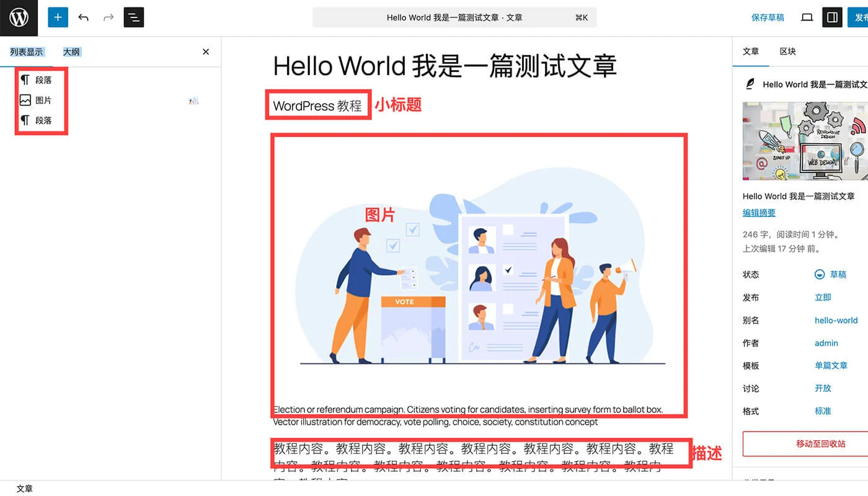Open the block inserter plus button

tap(58, 17)
